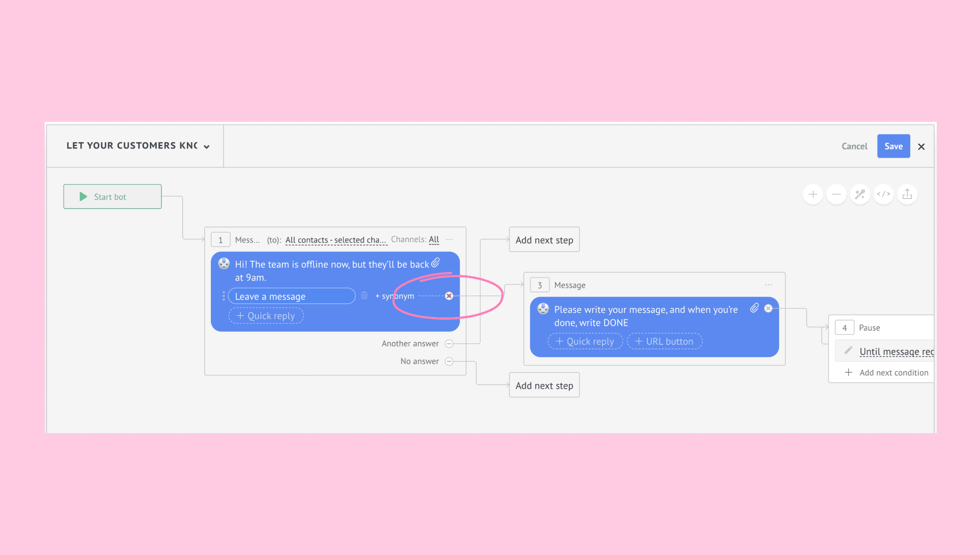This screenshot has height=555, width=980.
Task: Click Add next condition in Pause step
Action: [x=887, y=372]
